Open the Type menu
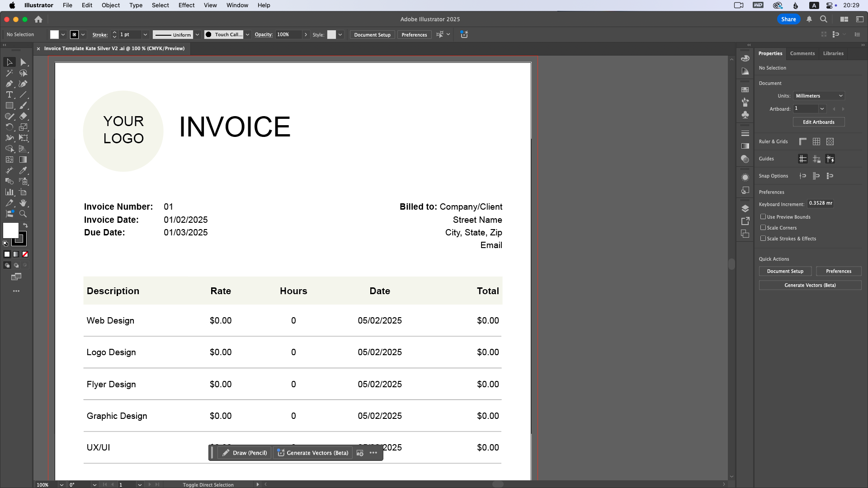The height and width of the screenshot is (488, 868). coord(136,5)
